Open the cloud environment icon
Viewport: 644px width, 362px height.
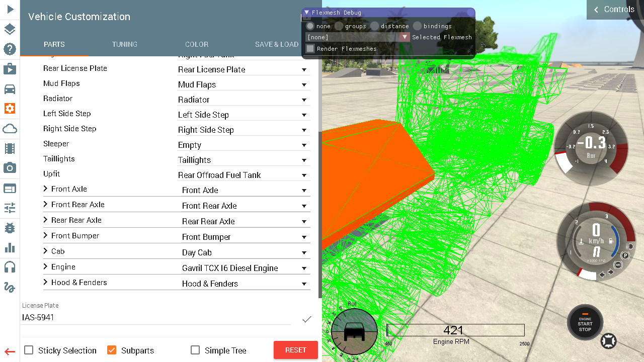10,129
